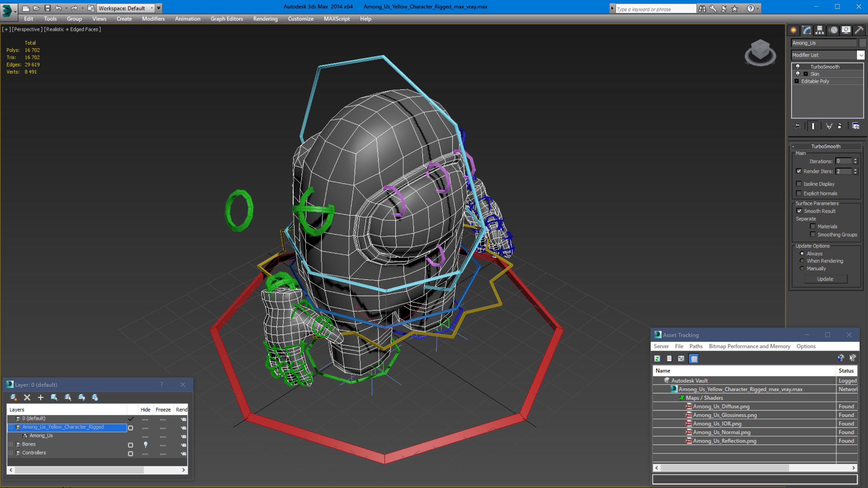Viewport: 868px width, 488px height.
Task: Click the Realistic + Edged Faces label
Action: click(x=72, y=29)
